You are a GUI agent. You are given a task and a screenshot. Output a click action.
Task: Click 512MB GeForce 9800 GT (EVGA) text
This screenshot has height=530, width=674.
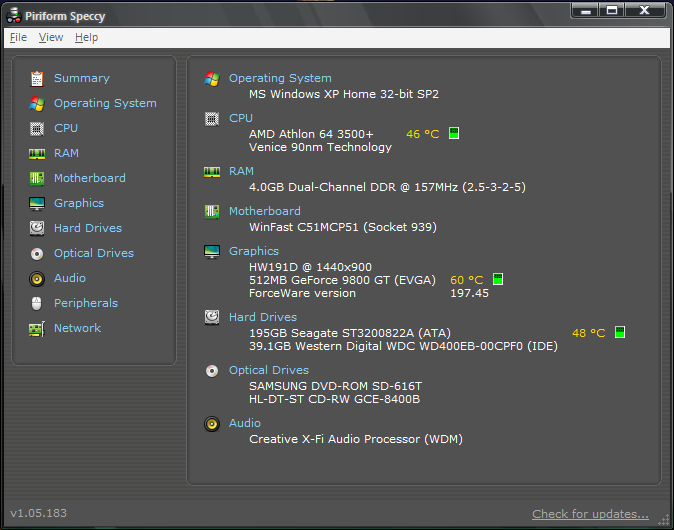343,280
